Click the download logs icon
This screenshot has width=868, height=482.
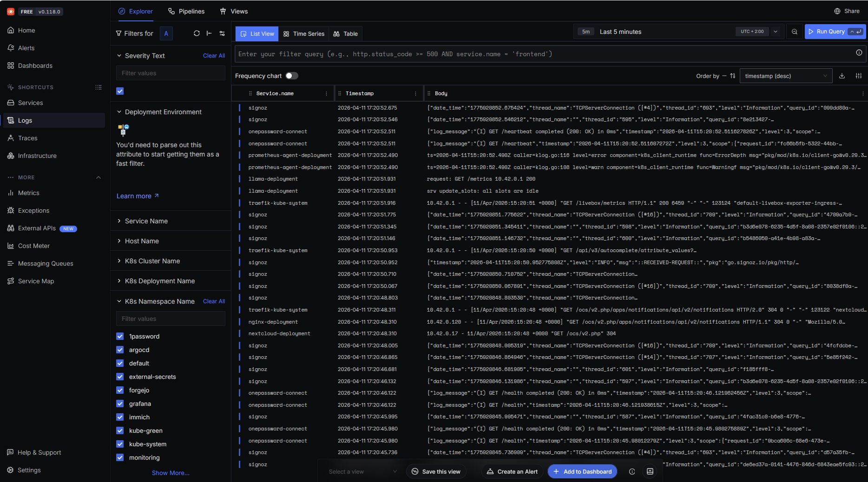[842, 76]
